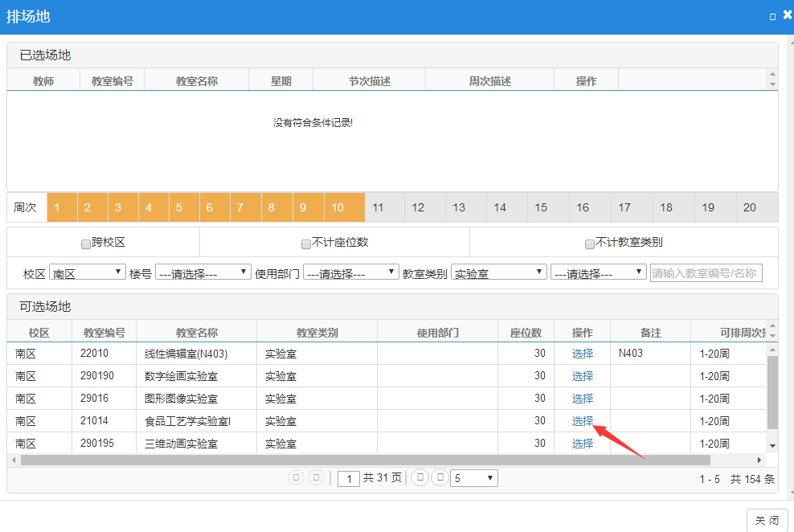Expand the 楼号 dropdown
Screen dimensions: 794x532
click(x=203, y=273)
